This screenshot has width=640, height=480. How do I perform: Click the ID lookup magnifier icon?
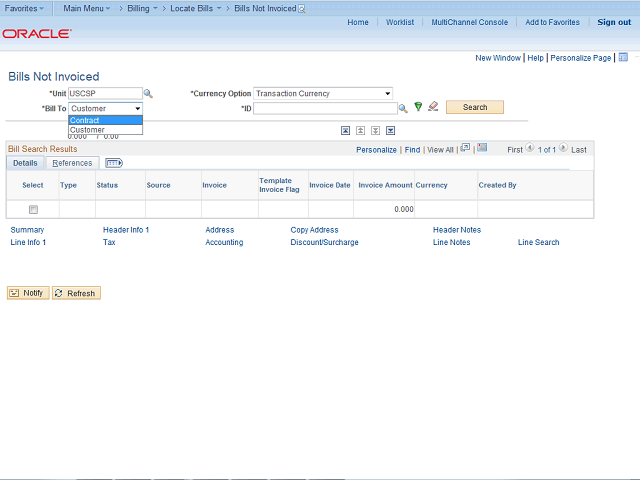point(403,108)
